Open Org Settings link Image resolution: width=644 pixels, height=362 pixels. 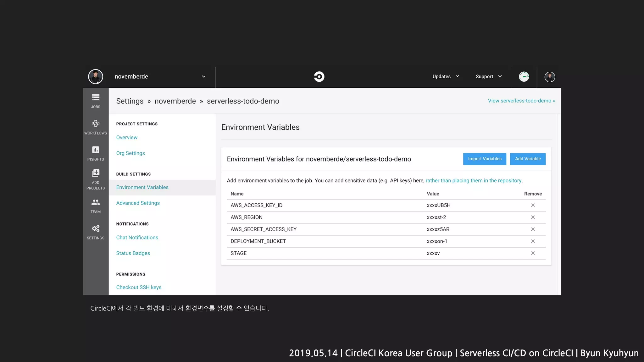(130, 153)
